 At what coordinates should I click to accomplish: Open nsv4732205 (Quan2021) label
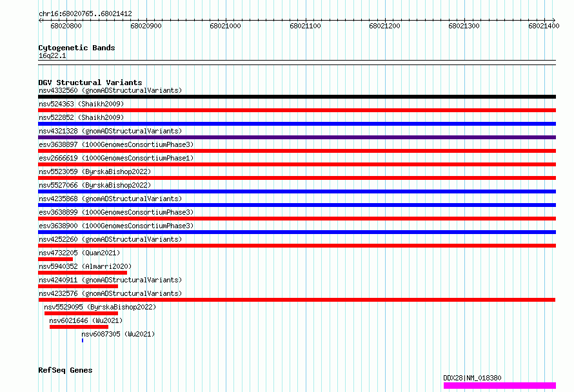pyautogui.click(x=79, y=253)
